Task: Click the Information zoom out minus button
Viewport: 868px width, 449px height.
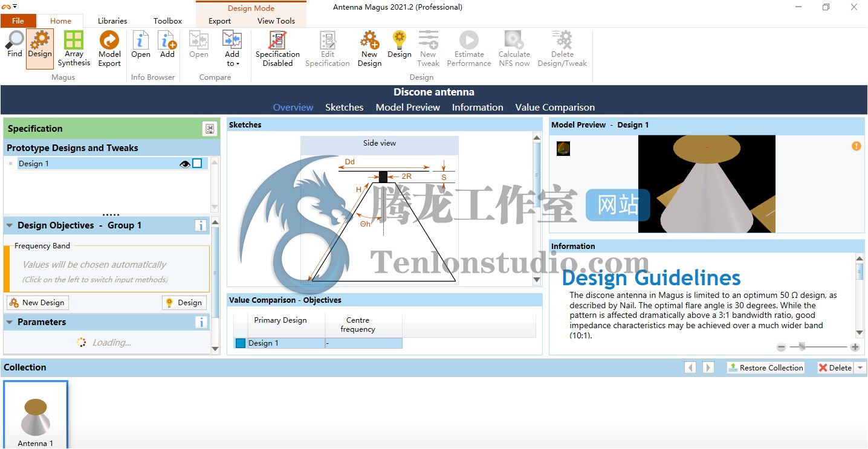Action: click(x=781, y=347)
